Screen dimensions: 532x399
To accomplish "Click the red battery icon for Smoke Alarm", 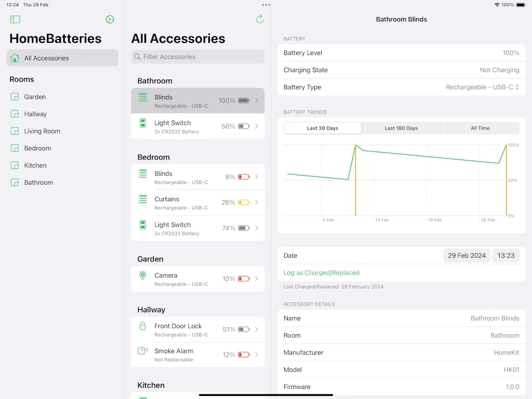I will [x=244, y=354].
